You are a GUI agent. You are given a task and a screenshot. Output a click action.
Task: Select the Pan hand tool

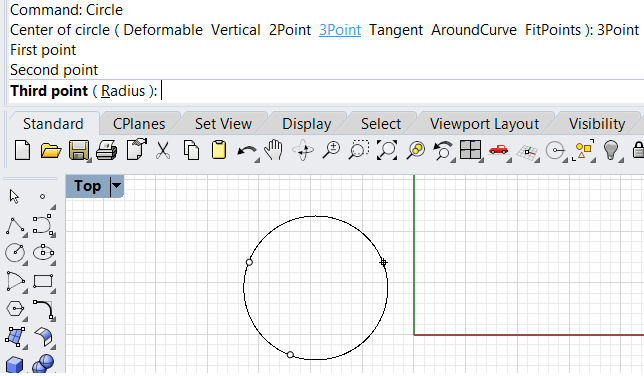point(274,150)
